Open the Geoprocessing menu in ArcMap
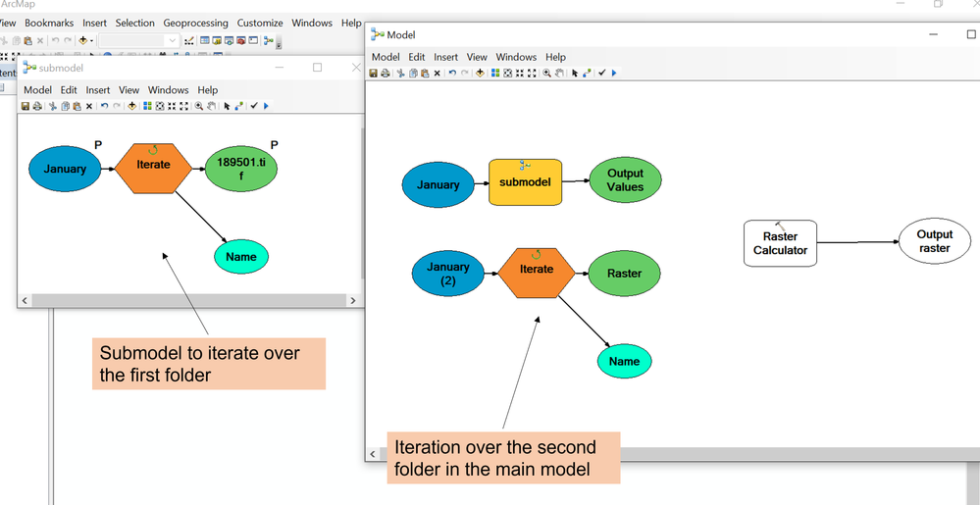 [195, 24]
